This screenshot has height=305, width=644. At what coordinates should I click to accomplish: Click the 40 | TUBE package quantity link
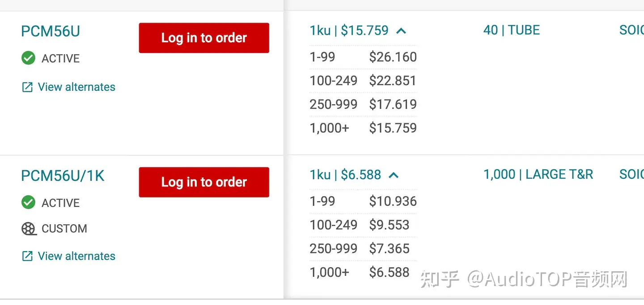pyautogui.click(x=512, y=30)
